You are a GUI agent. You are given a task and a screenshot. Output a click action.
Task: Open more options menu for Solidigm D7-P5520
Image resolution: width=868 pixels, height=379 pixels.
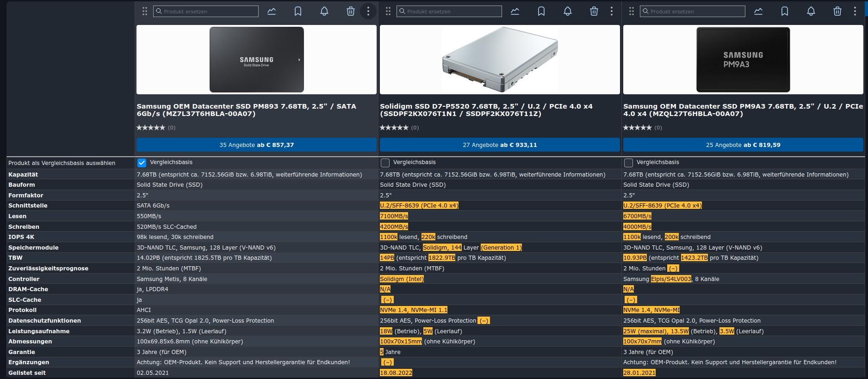[x=612, y=11]
